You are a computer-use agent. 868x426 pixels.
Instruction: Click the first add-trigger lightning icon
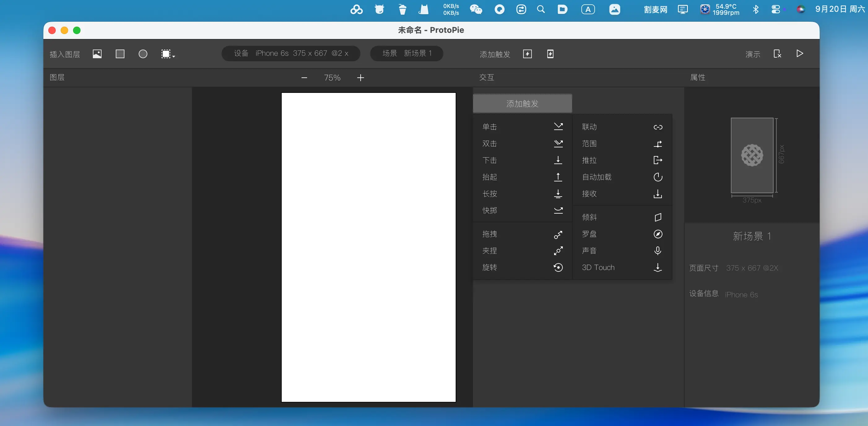pos(527,54)
